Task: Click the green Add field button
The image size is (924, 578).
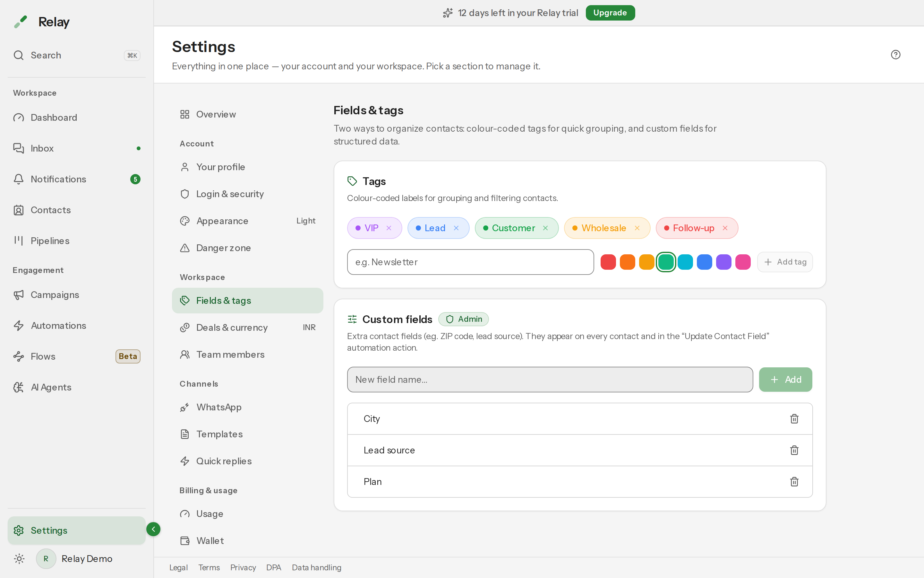Action: tap(785, 379)
